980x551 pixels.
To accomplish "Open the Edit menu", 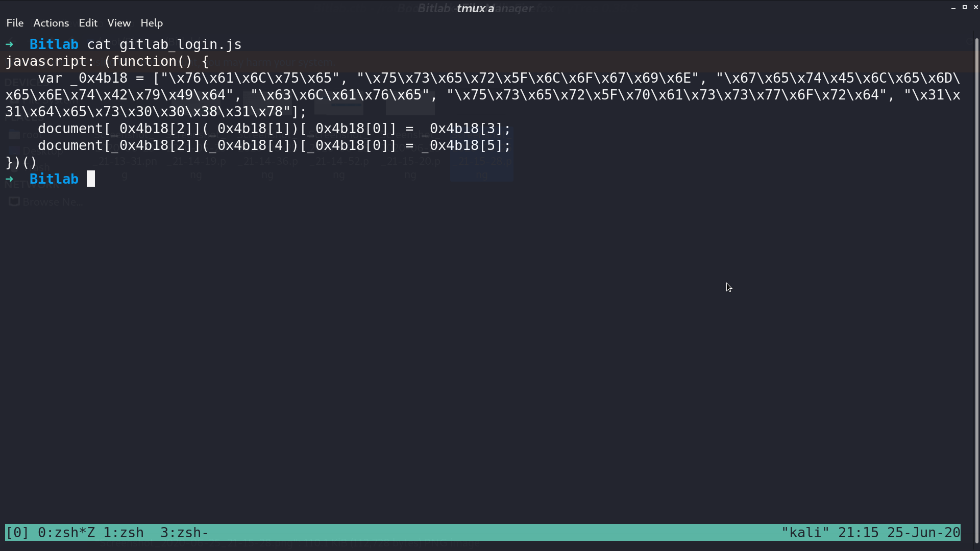I will pyautogui.click(x=88, y=23).
